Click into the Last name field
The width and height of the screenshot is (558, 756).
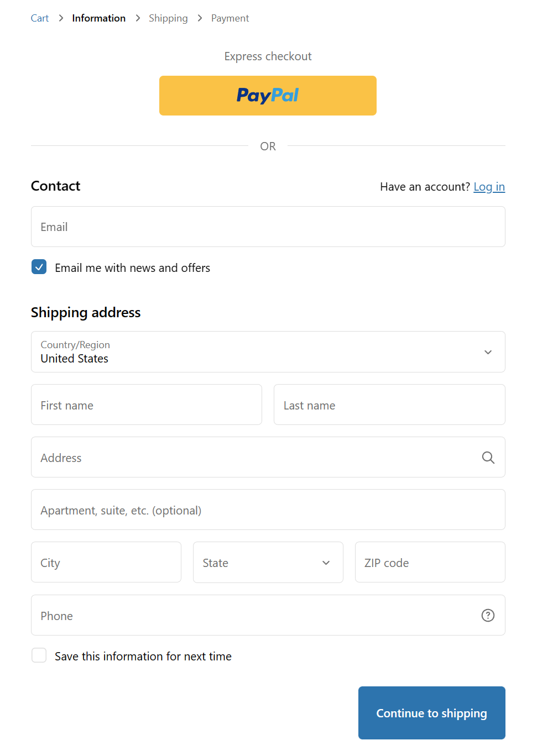click(389, 405)
